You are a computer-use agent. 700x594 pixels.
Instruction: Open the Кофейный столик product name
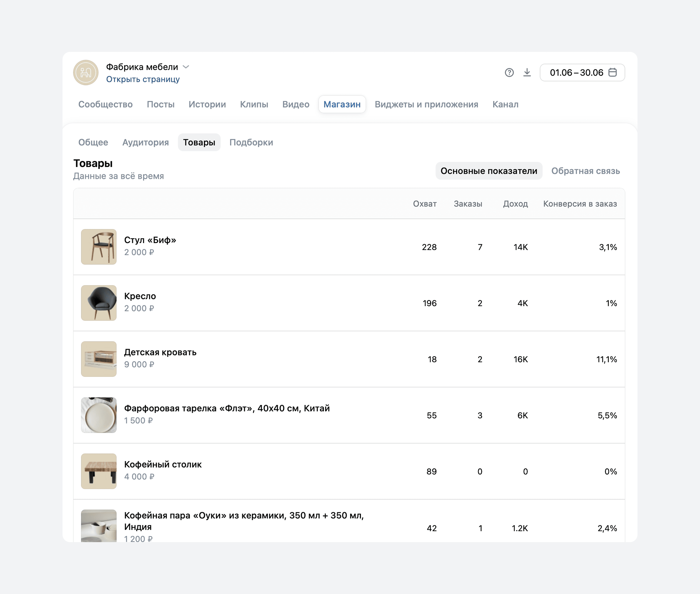[163, 464]
